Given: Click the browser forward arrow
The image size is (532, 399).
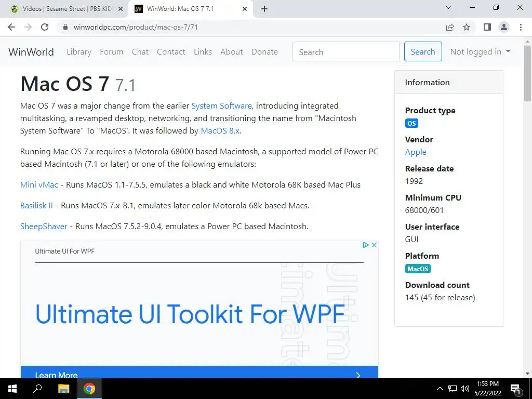Looking at the screenshot, I should coord(28,27).
